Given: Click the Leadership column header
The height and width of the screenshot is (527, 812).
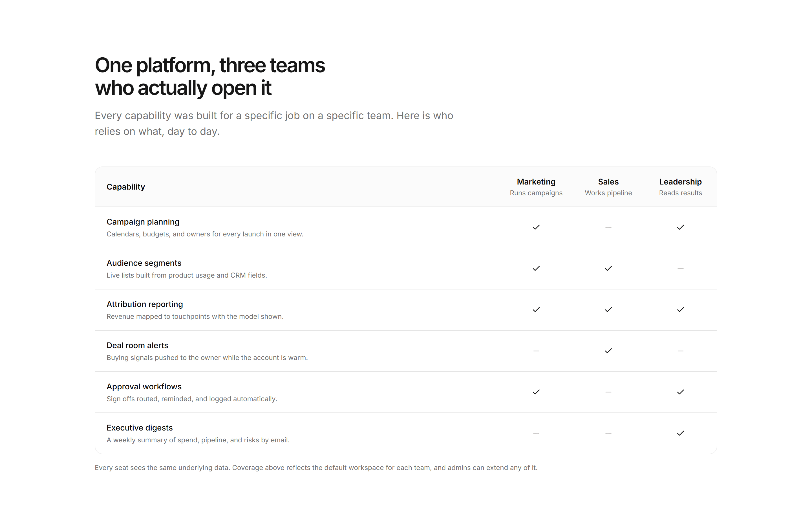Looking at the screenshot, I should click(x=680, y=182).
